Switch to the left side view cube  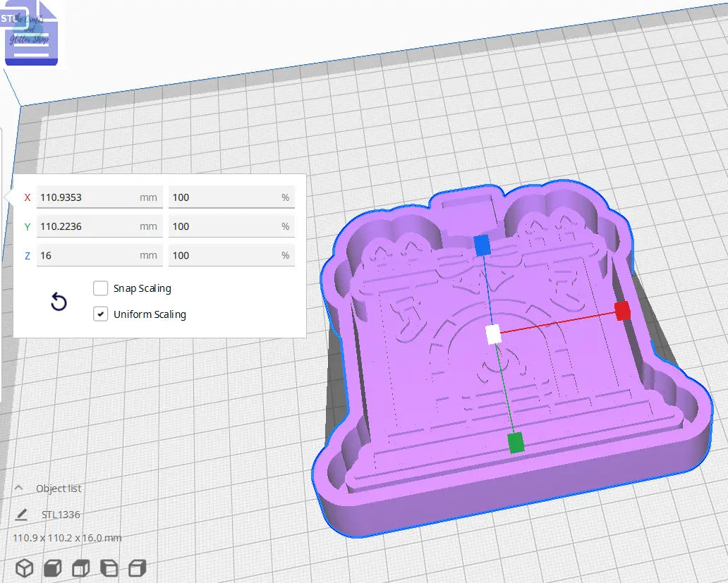pyautogui.click(x=109, y=568)
